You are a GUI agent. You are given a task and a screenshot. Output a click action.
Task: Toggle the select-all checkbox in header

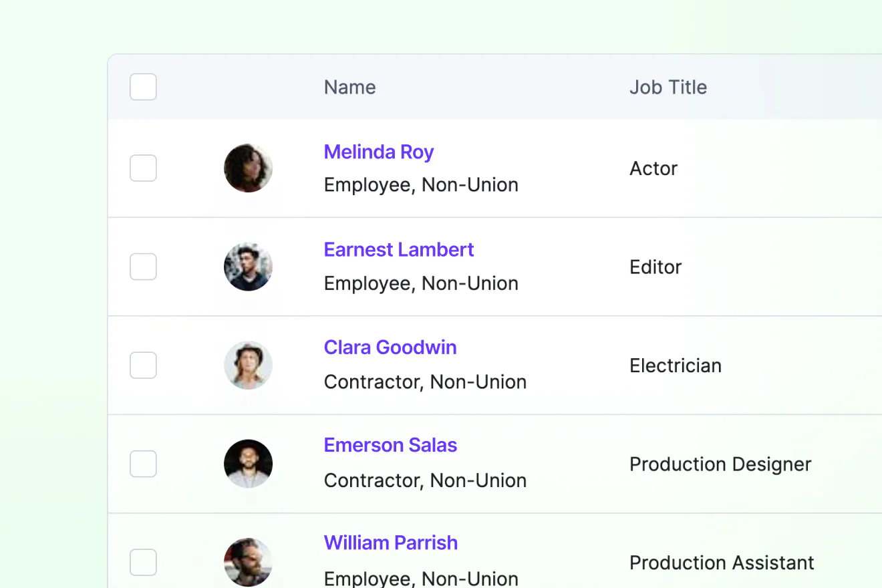(143, 87)
